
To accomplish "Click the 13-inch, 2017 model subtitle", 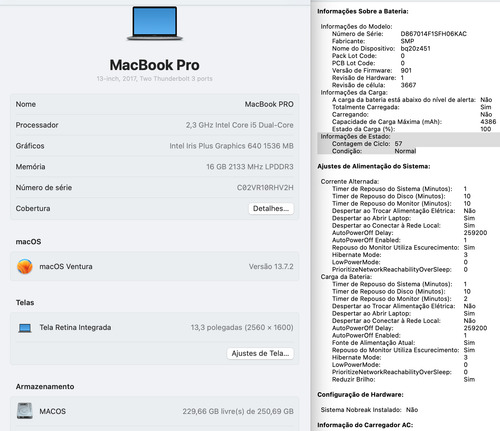I will 155,79.
